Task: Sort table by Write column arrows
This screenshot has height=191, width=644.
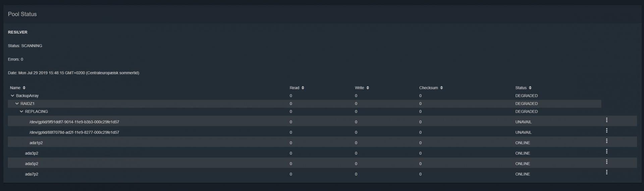Action: pos(368,88)
